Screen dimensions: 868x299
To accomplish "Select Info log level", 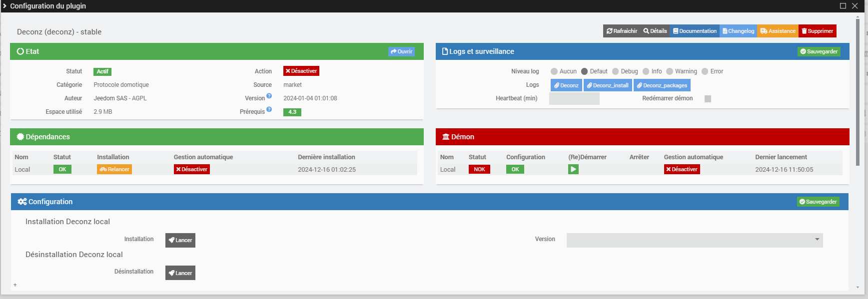I will point(646,71).
